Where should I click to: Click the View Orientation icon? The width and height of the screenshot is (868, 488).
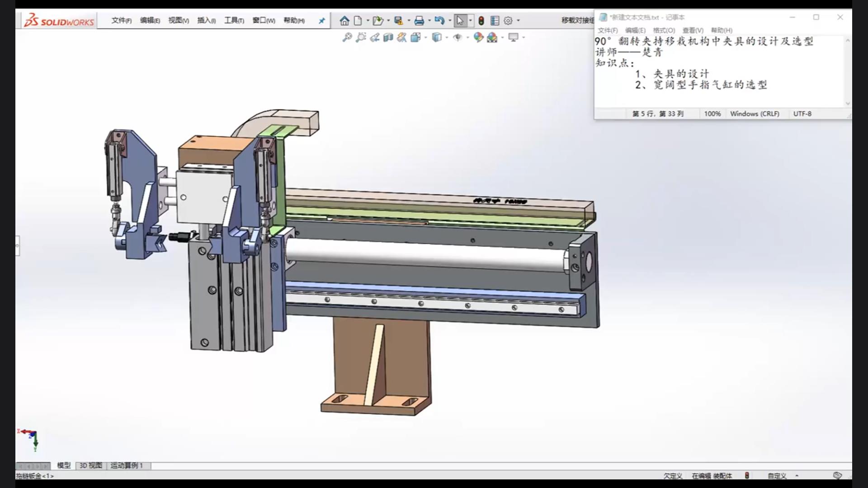coord(415,38)
